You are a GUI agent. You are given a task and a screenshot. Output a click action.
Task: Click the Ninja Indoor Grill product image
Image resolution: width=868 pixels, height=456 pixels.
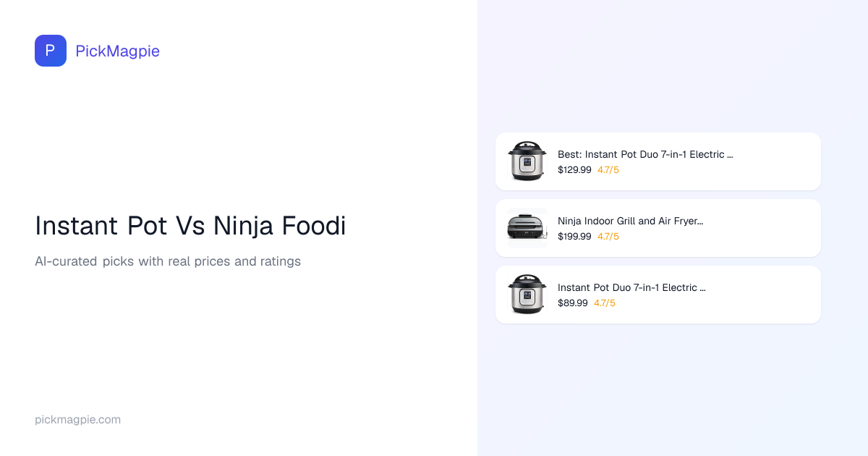(527, 228)
